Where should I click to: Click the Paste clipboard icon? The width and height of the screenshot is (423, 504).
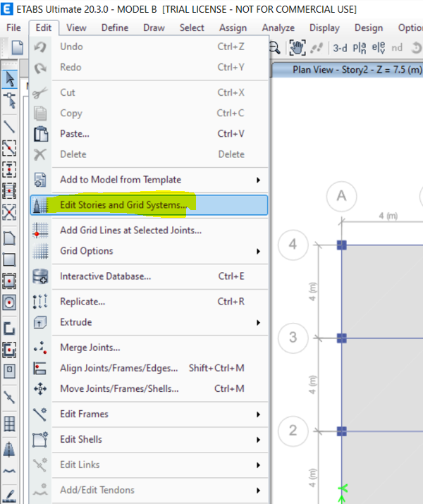(x=40, y=134)
